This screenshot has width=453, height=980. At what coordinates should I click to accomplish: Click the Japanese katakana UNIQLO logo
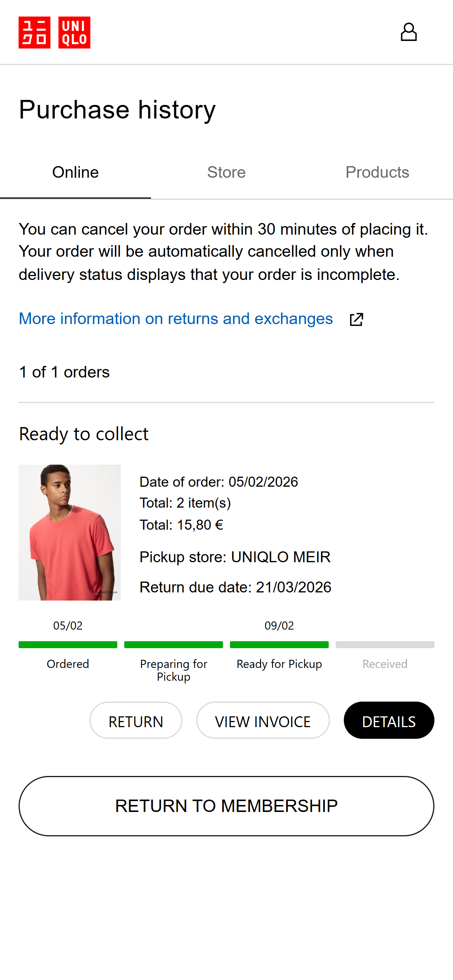pyautogui.click(x=34, y=33)
